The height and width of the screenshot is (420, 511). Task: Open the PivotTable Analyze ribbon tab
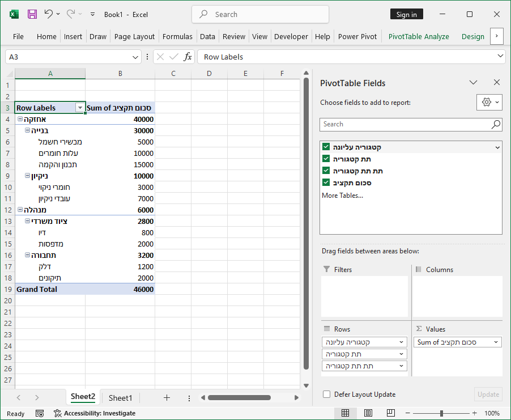418,36
